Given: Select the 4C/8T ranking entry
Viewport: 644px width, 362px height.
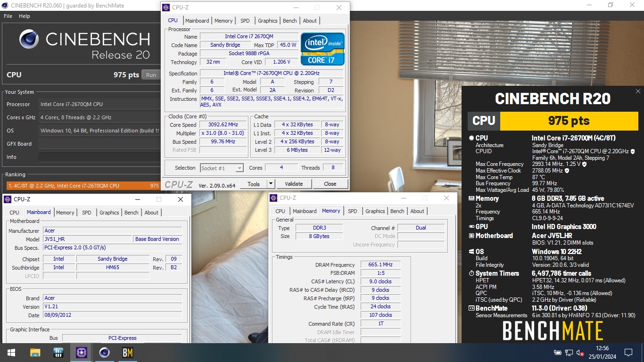Looking at the screenshot, I should click(83, 186).
